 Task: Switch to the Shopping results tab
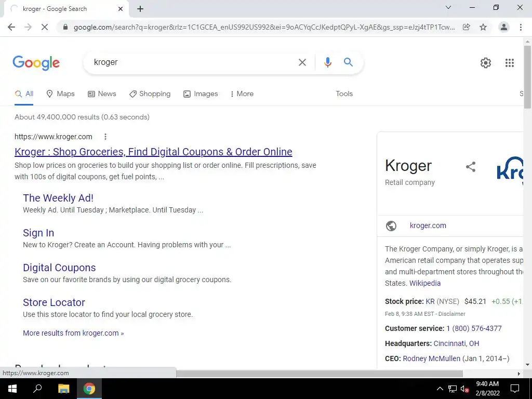coord(150,94)
